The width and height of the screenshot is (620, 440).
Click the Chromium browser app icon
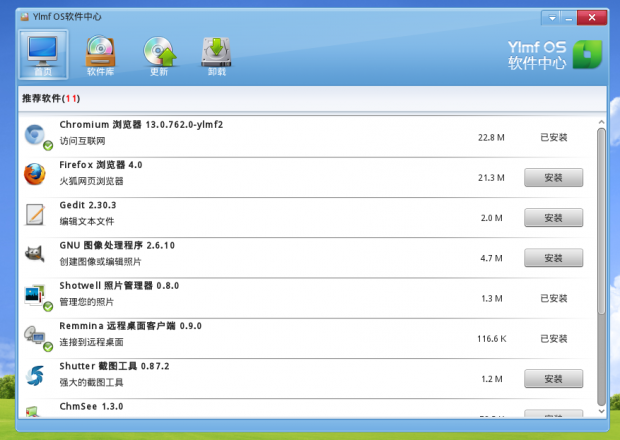(x=36, y=136)
